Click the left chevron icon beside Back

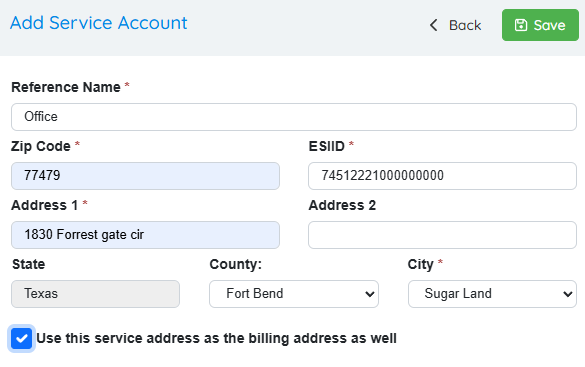[x=433, y=25]
